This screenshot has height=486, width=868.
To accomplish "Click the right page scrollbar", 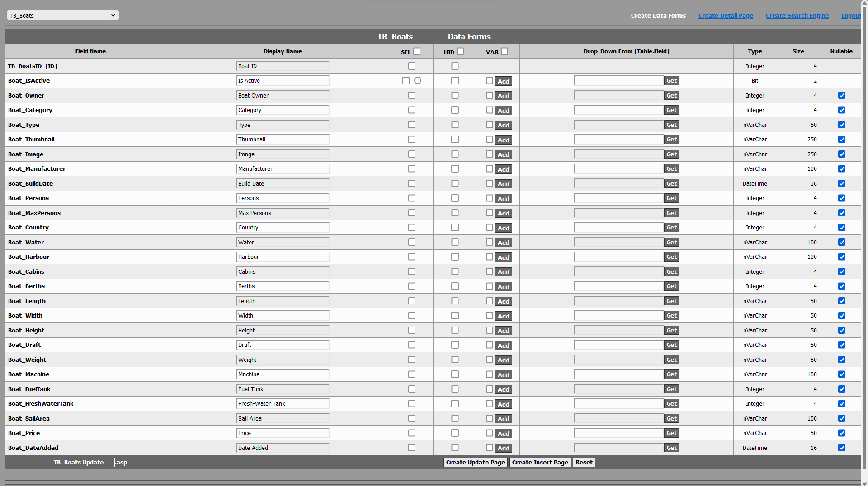I will point(864,226).
